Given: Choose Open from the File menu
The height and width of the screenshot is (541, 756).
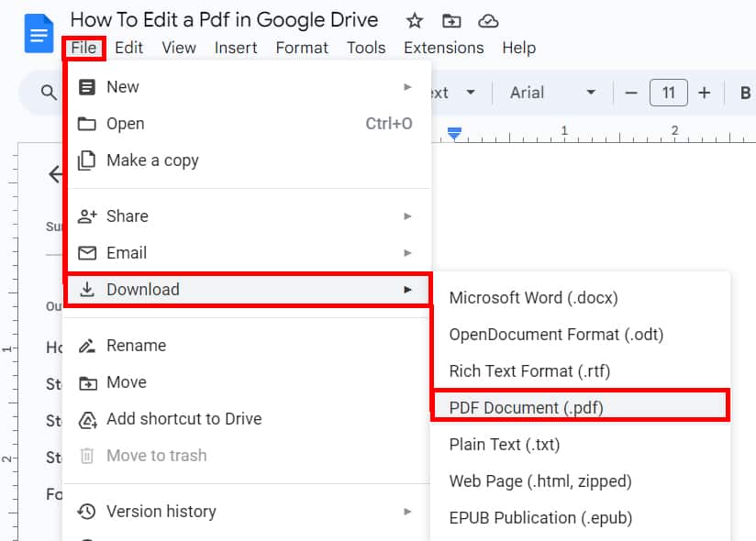Looking at the screenshot, I should point(247,124).
